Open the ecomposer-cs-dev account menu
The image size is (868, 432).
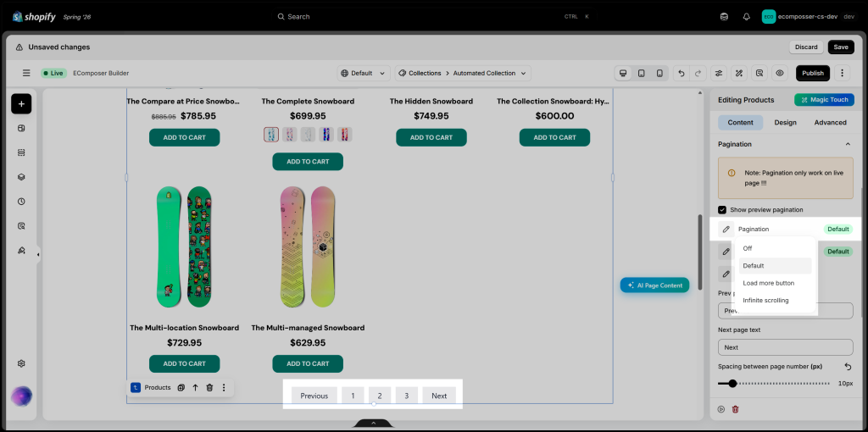point(808,17)
